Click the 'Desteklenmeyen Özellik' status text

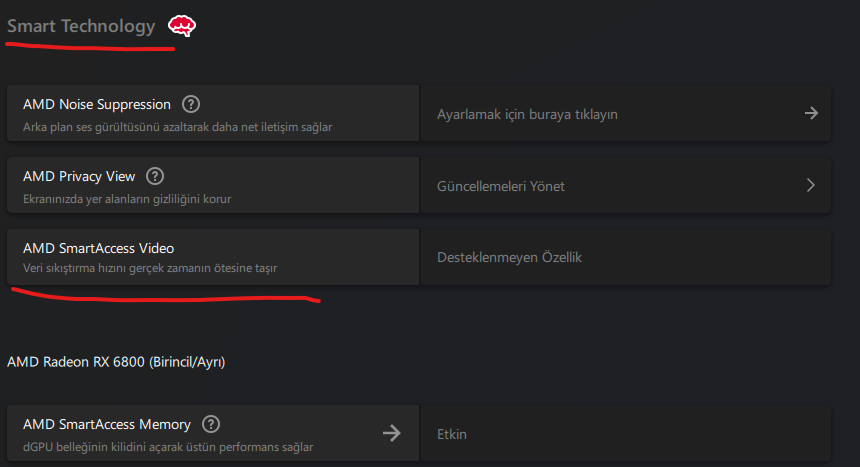coord(509,257)
